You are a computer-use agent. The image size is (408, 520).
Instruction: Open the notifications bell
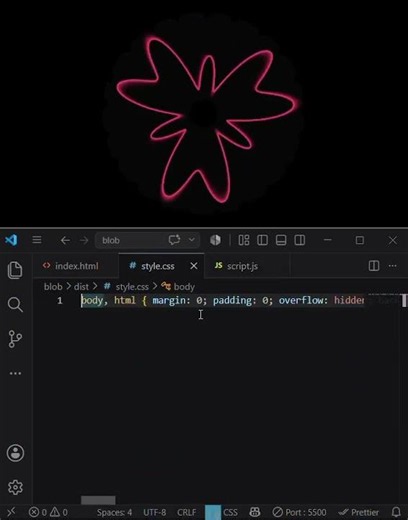(x=396, y=512)
